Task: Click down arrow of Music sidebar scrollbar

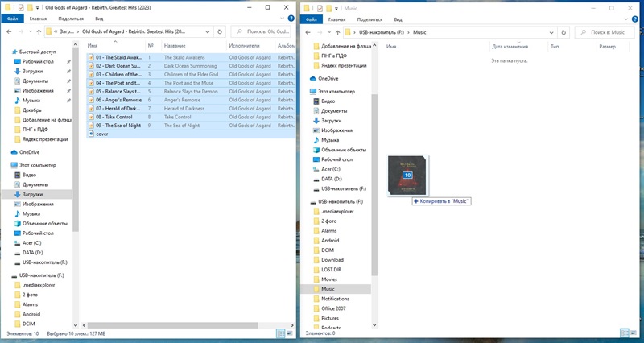Action: [x=374, y=325]
